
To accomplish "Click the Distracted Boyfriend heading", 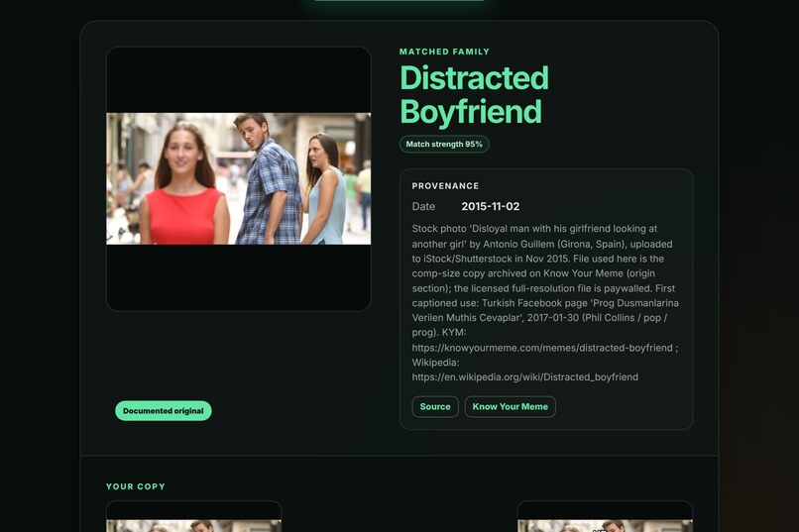I will pos(474,95).
